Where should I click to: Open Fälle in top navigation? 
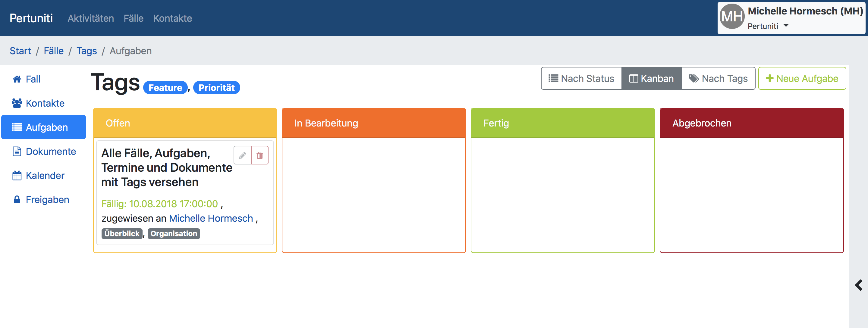coord(134,18)
